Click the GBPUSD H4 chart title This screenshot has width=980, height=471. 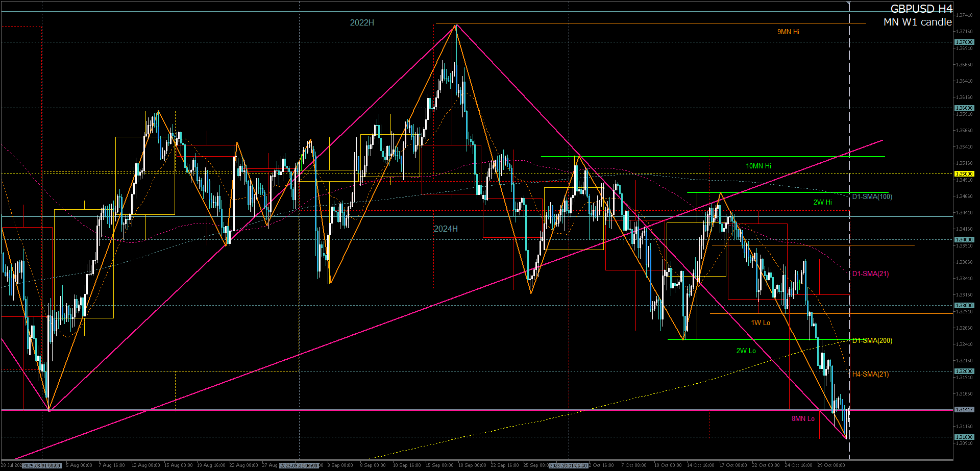[x=921, y=9]
